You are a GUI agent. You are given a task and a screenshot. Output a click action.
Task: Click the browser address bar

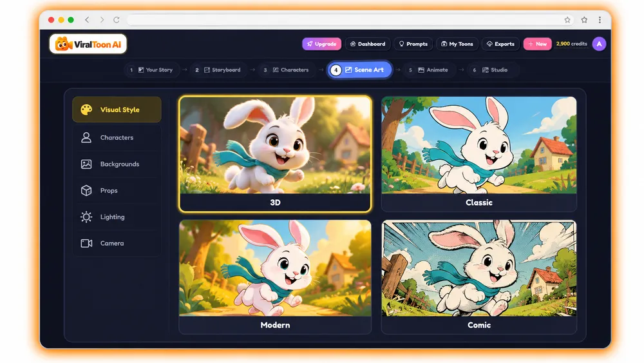(x=350, y=20)
